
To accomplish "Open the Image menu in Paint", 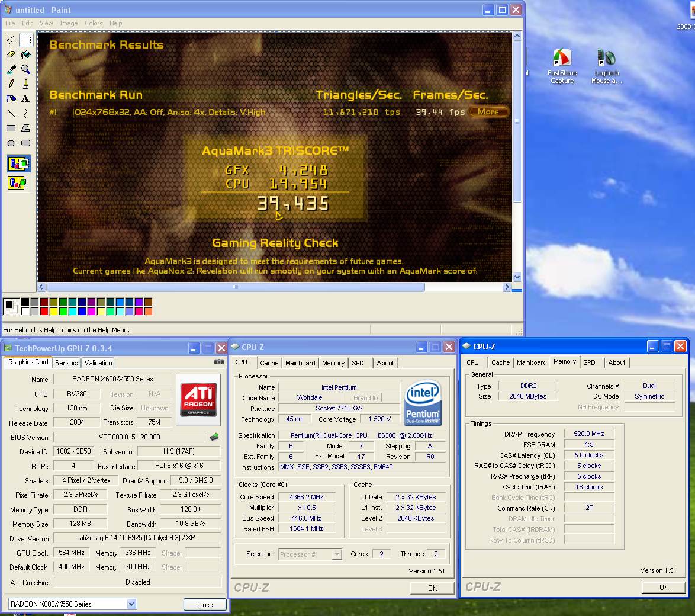I will point(69,23).
